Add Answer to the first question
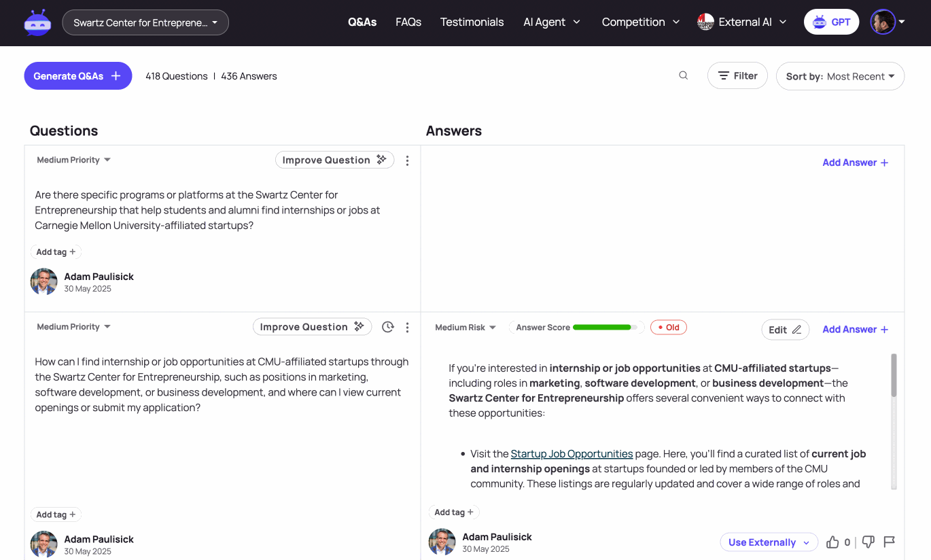931x560 pixels. (x=855, y=162)
